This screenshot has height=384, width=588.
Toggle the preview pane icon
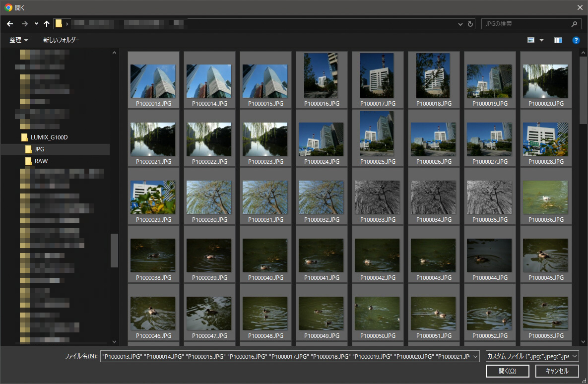(x=558, y=40)
